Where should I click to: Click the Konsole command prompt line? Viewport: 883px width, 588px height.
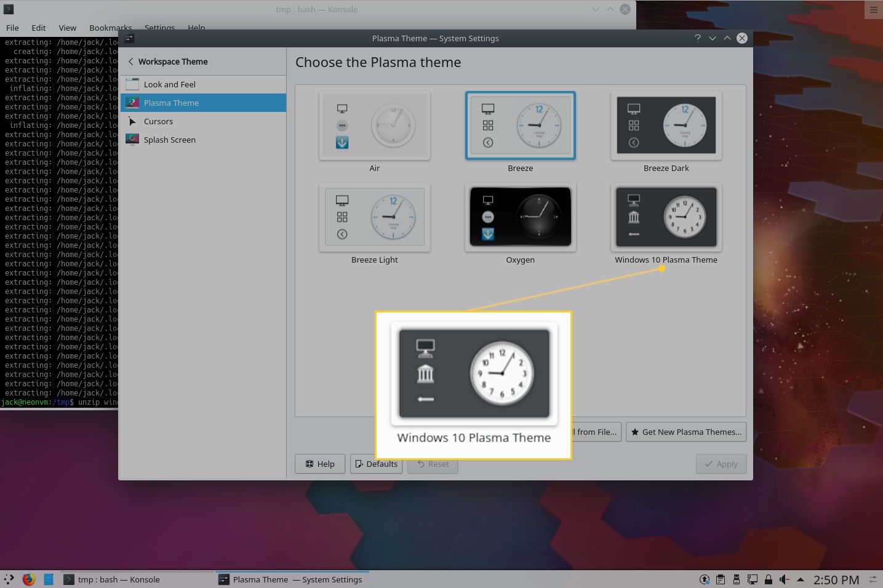[59, 402]
